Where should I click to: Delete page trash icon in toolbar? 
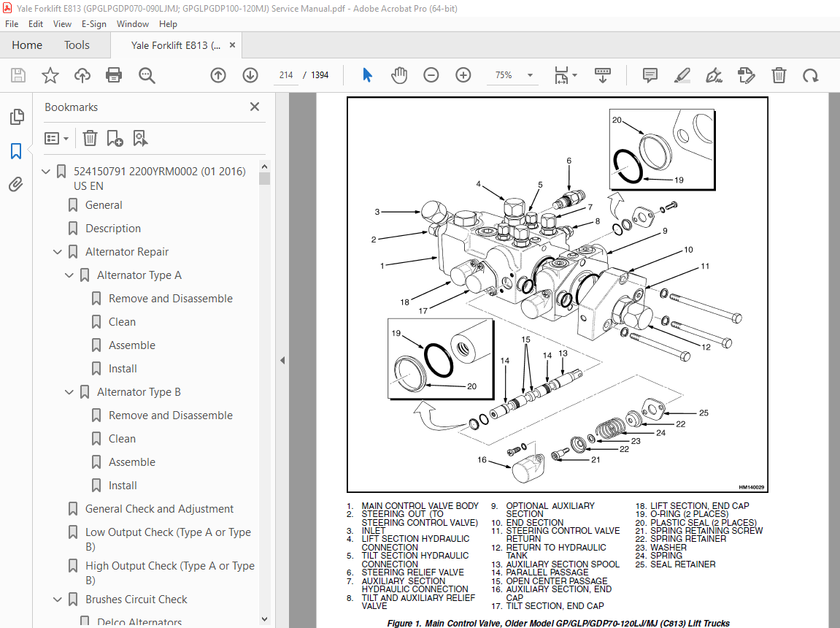pyautogui.click(x=779, y=75)
